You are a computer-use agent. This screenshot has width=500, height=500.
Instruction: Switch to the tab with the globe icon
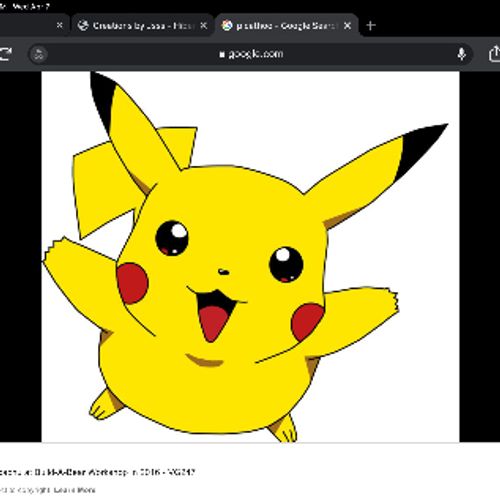[x=142, y=25]
